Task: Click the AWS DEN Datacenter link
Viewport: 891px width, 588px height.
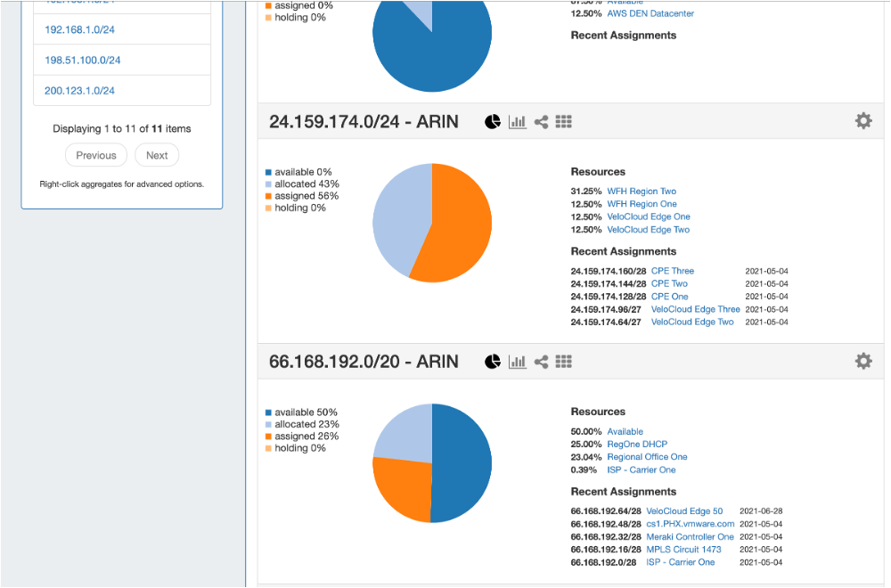Action: tap(650, 14)
